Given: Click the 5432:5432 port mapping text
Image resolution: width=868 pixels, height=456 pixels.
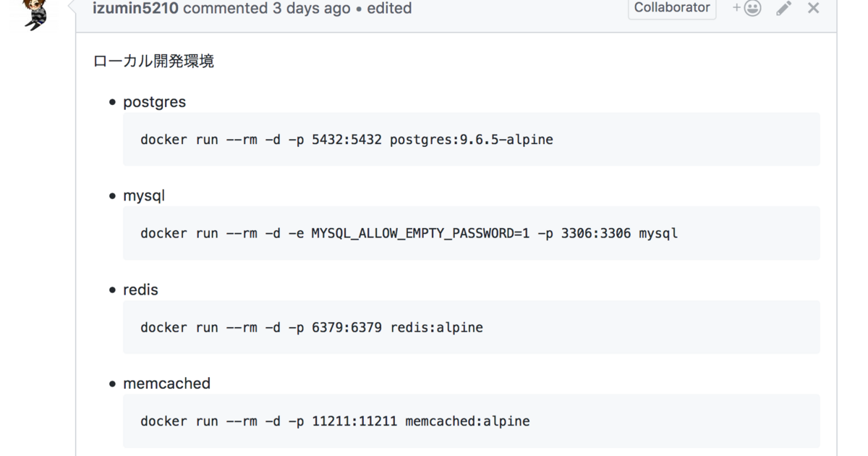Looking at the screenshot, I should point(346,140).
